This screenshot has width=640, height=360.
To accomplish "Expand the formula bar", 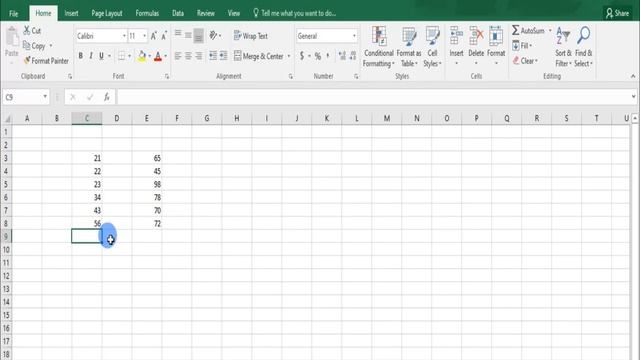I will (x=633, y=97).
